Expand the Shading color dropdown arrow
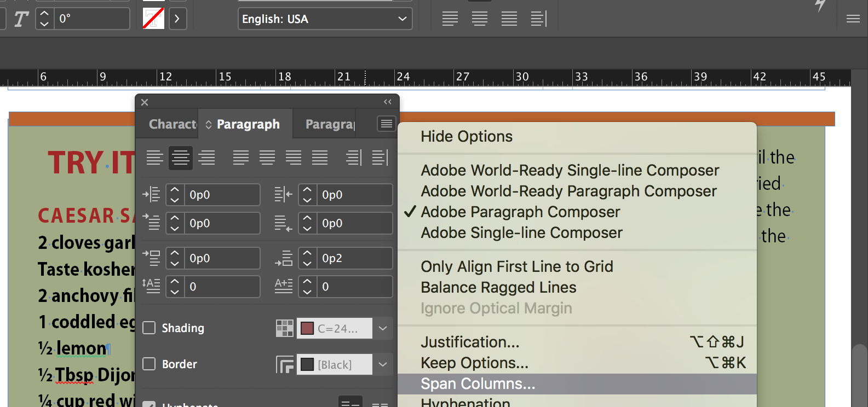 coord(383,328)
